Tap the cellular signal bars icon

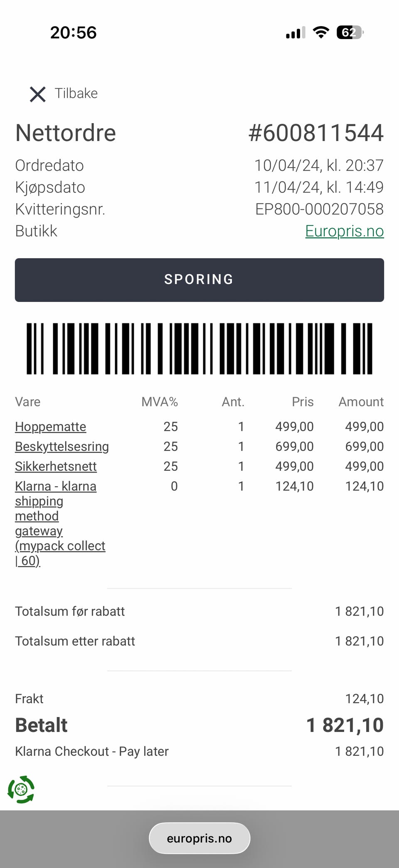point(295,32)
